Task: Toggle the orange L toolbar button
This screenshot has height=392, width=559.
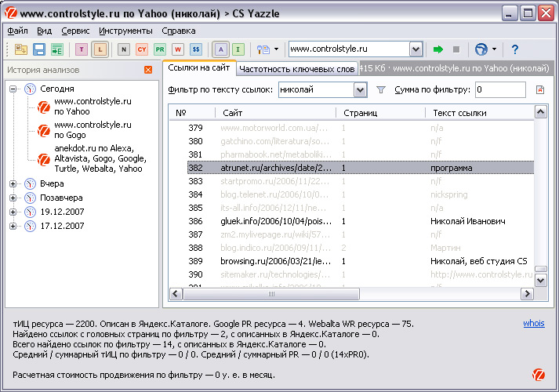Action: pos(100,49)
